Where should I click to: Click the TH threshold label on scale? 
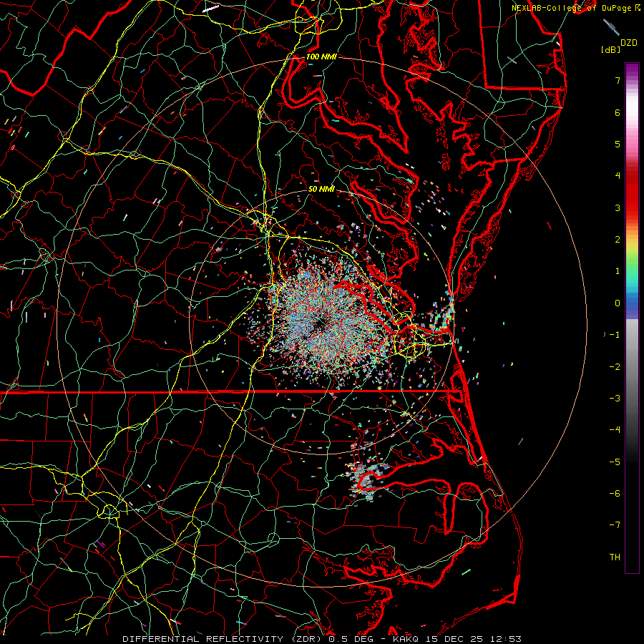(615, 557)
